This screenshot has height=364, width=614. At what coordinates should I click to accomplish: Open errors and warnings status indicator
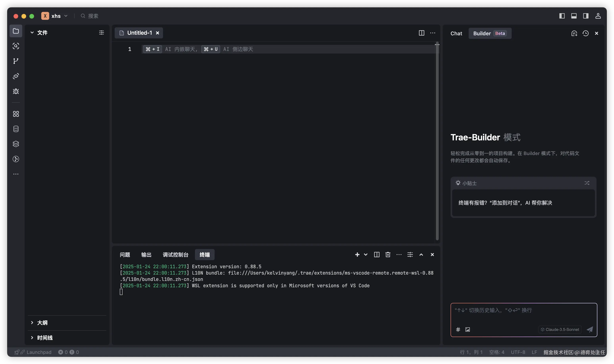click(68, 352)
